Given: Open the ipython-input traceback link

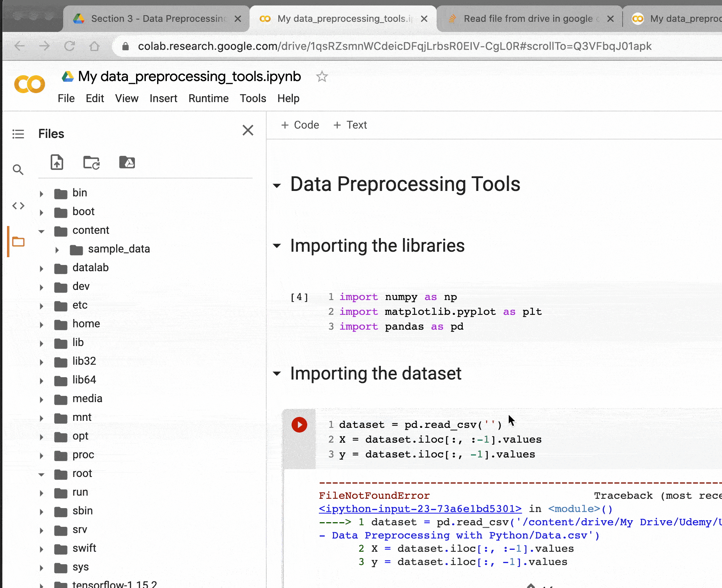Looking at the screenshot, I should pyautogui.click(x=419, y=509).
